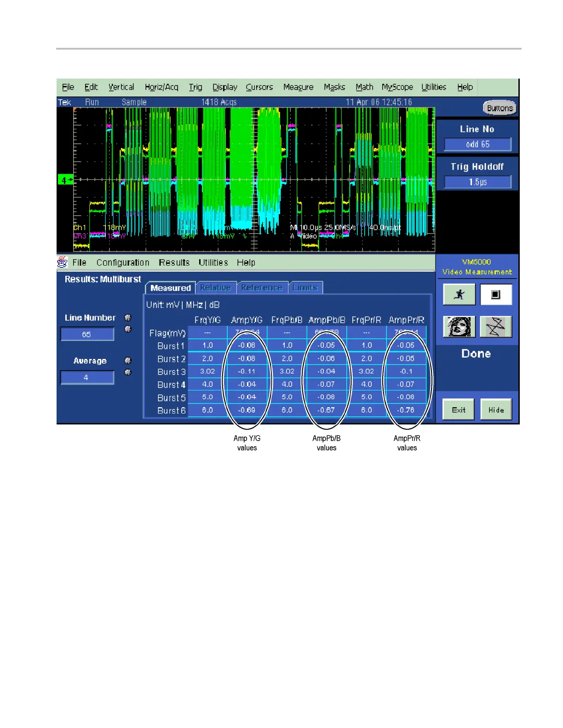Click the Hide button
Viewport: 563px width, 728px height.
[496, 409]
